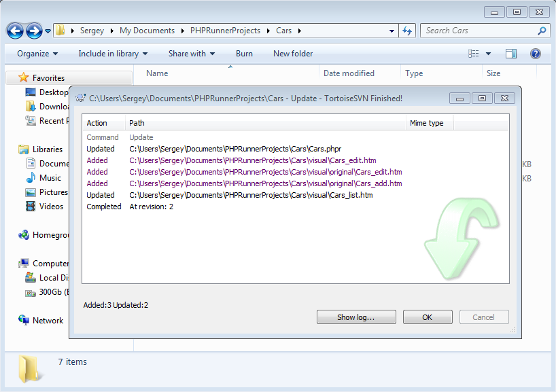556x392 pixels.
Task: Click the folder icon in address bar
Action: click(x=60, y=30)
